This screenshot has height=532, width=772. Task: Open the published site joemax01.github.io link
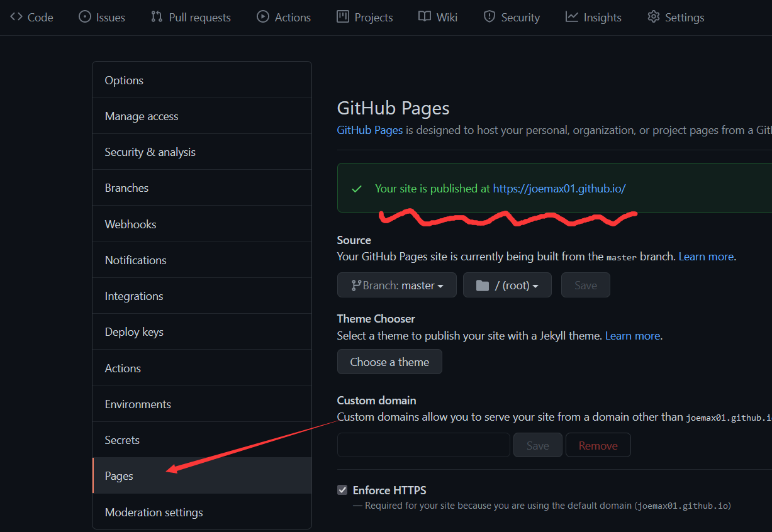pos(559,188)
